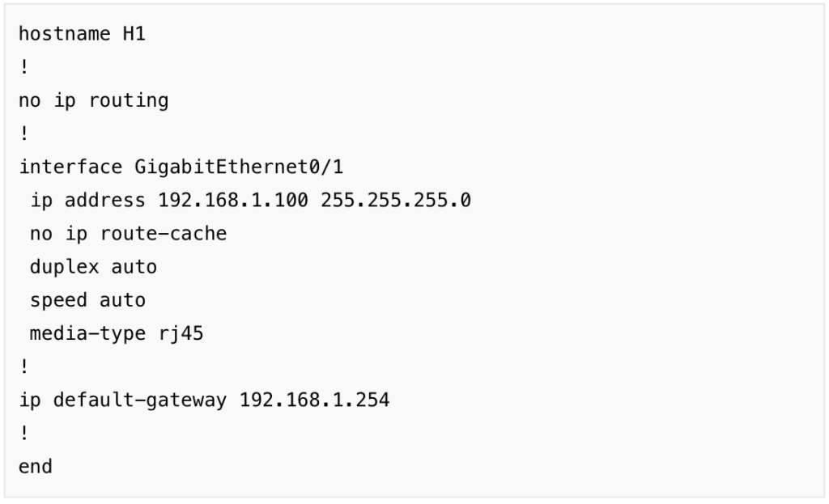829x504 pixels.
Task: Click the exclamation mark below the media-type line
Action: 24,366
